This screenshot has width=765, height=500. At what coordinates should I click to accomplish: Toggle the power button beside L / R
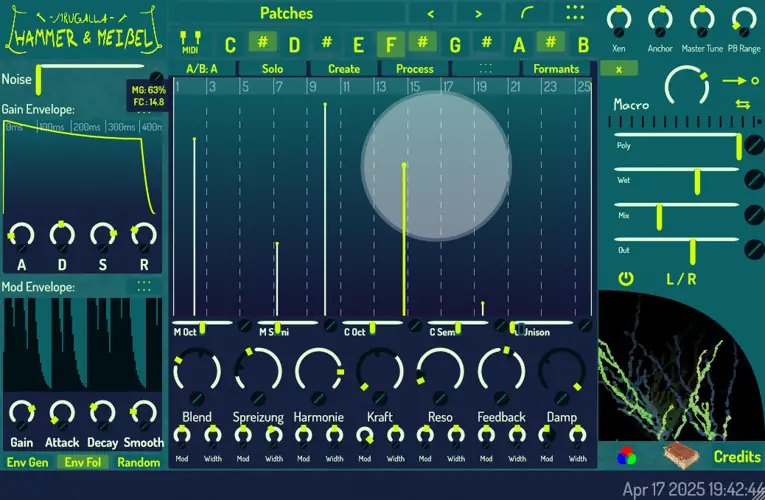(x=626, y=278)
